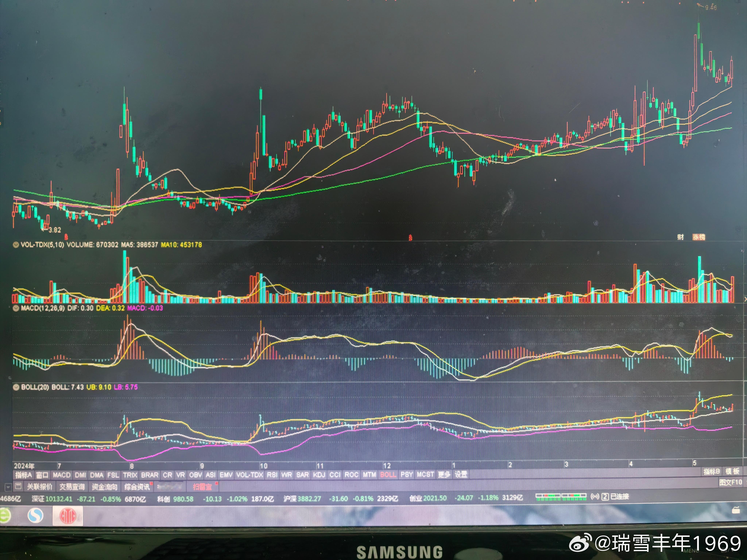Open the CITIC app in taskbar
The image size is (747, 560).
click(67, 516)
